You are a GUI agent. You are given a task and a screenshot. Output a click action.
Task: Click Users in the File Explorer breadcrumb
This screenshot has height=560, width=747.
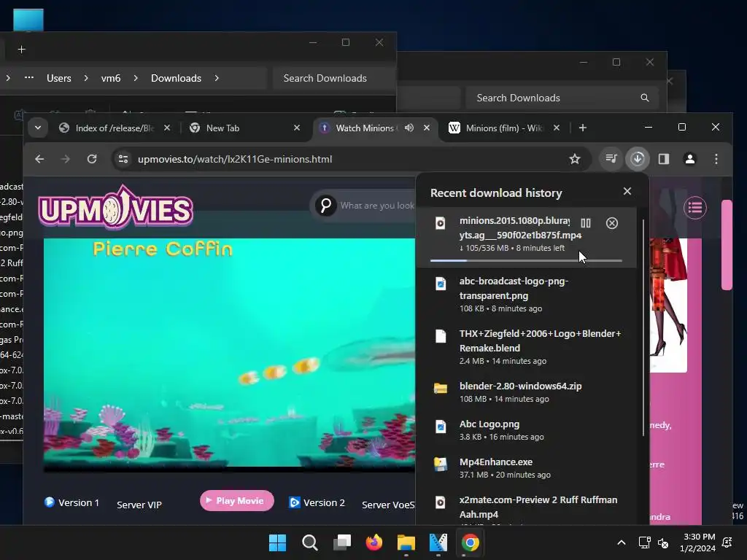coord(58,78)
